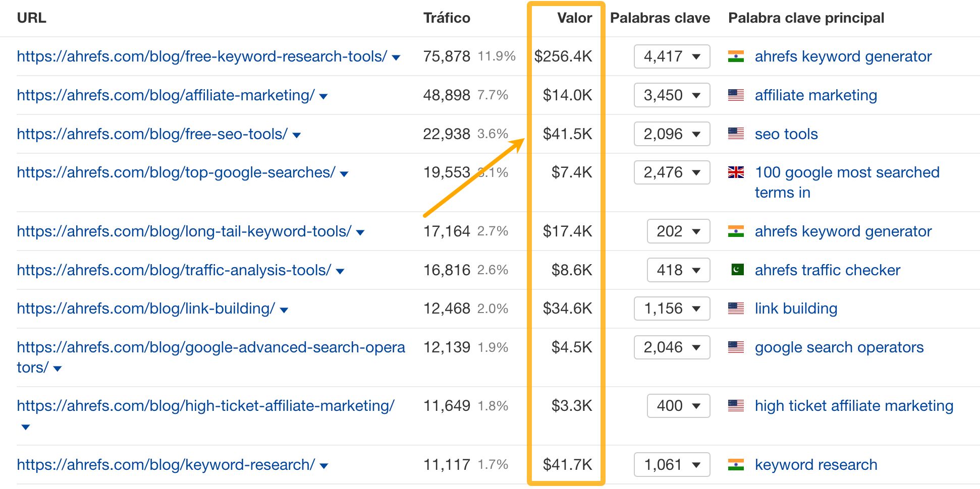Viewport: 980px width, 489px height.
Task: Open the 400 keywords dropdown
Action: pyautogui.click(x=678, y=406)
